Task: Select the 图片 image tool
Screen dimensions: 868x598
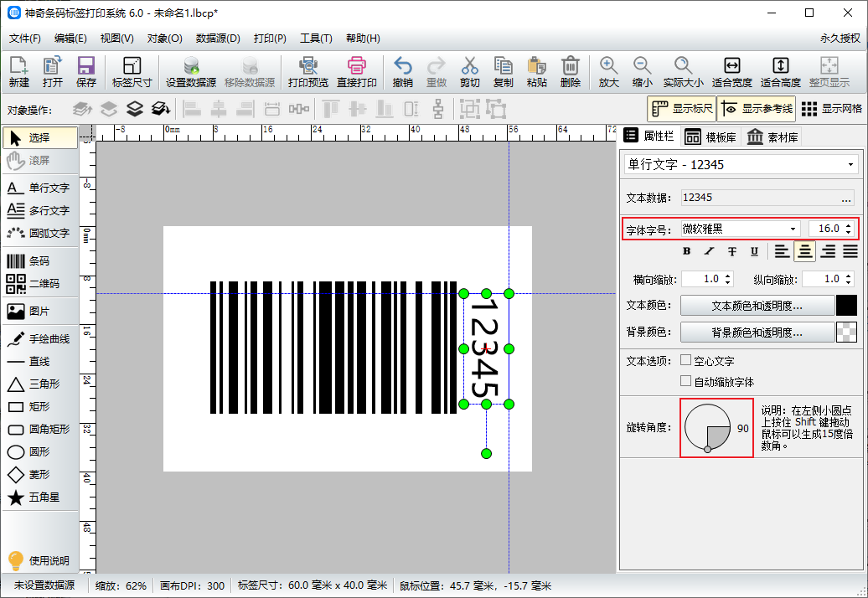Action: click(39, 312)
